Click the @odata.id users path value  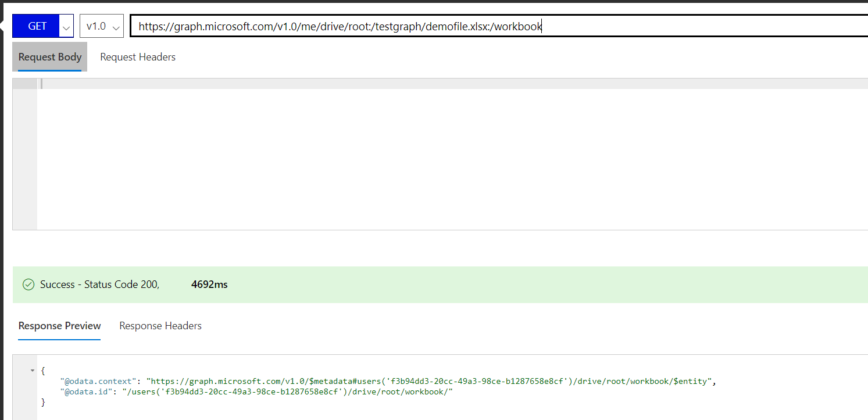[x=287, y=392]
